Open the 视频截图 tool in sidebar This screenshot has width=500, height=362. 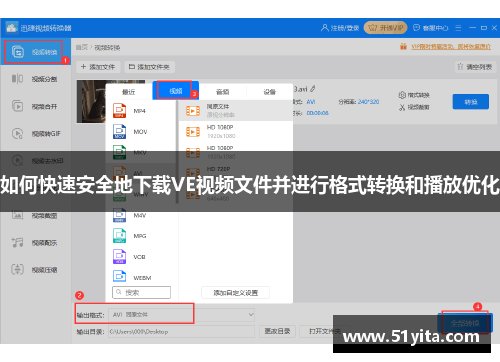point(35,215)
